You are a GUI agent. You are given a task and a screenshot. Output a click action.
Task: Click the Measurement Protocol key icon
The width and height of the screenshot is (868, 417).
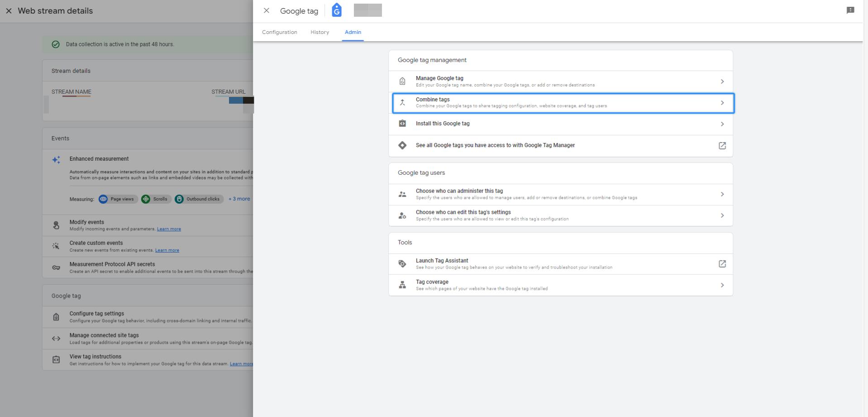click(x=56, y=268)
